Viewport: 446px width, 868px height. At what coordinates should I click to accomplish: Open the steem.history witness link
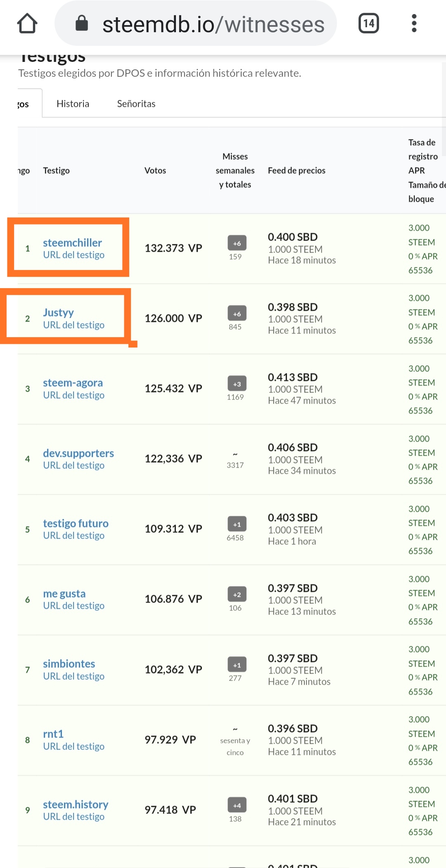click(x=76, y=804)
